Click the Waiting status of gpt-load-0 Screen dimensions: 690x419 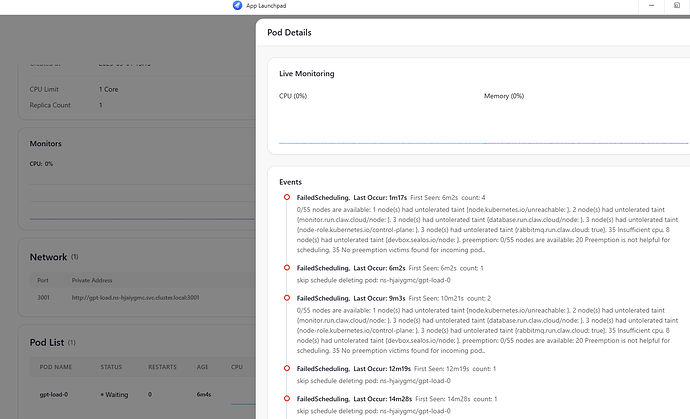(114, 395)
